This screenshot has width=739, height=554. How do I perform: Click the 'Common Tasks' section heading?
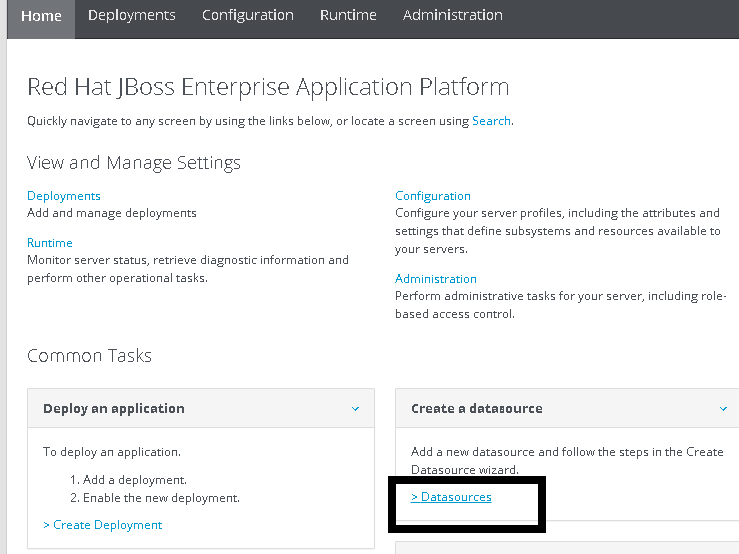point(89,356)
